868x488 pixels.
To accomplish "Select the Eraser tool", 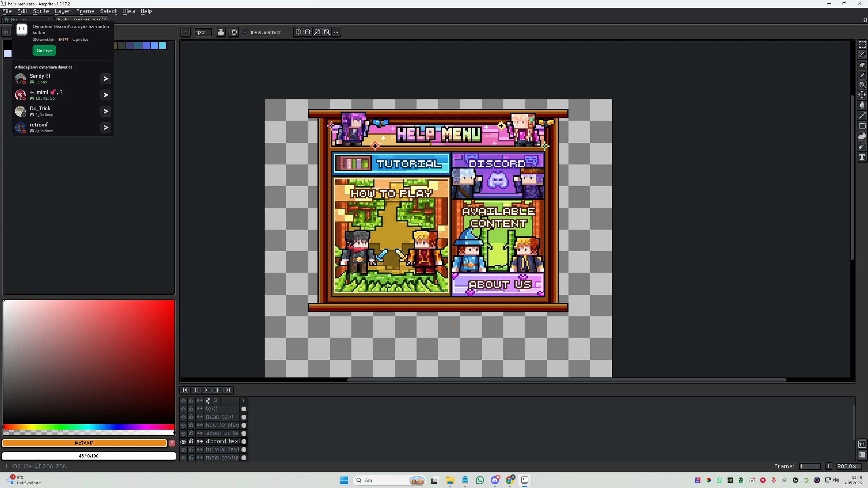I will (x=862, y=65).
